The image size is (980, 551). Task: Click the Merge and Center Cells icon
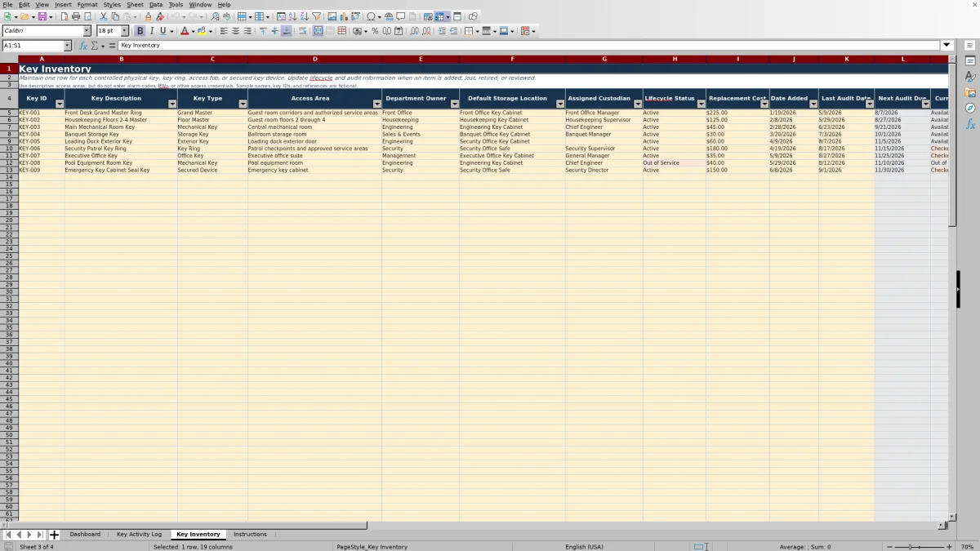(318, 31)
